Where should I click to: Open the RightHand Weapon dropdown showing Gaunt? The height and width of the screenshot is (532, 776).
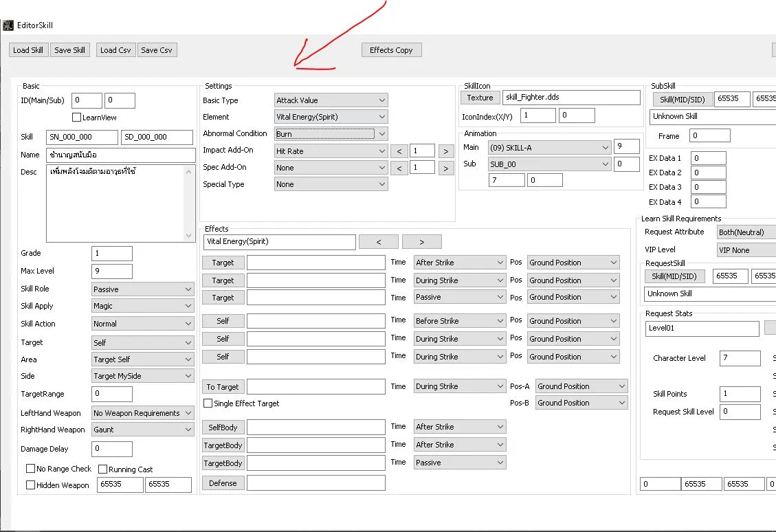click(x=142, y=430)
